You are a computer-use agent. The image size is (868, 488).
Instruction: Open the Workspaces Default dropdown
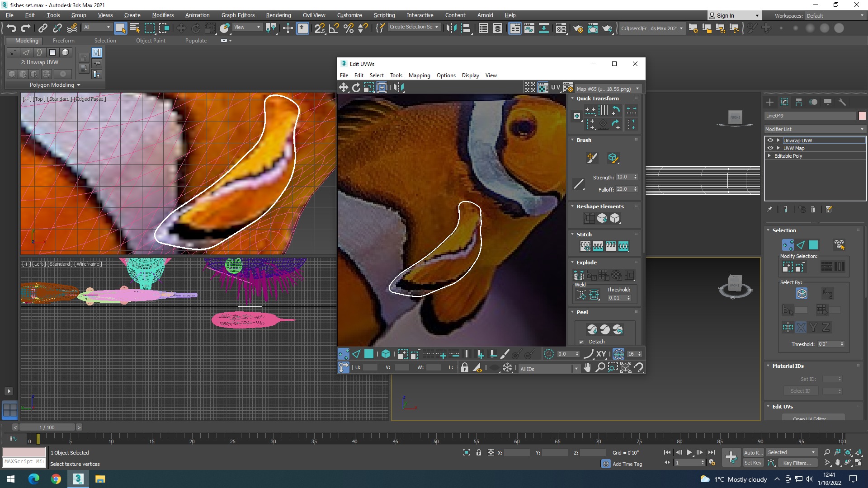pos(835,16)
